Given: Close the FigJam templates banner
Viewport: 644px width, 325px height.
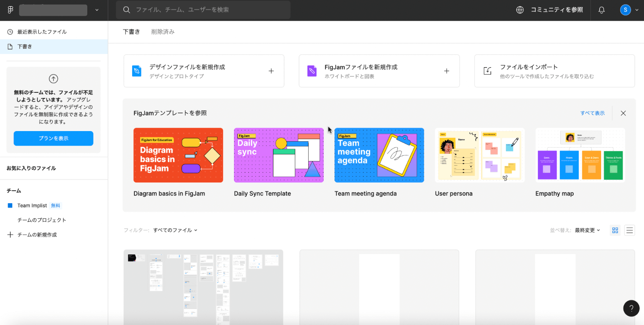Looking at the screenshot, I should coord(623,113).
